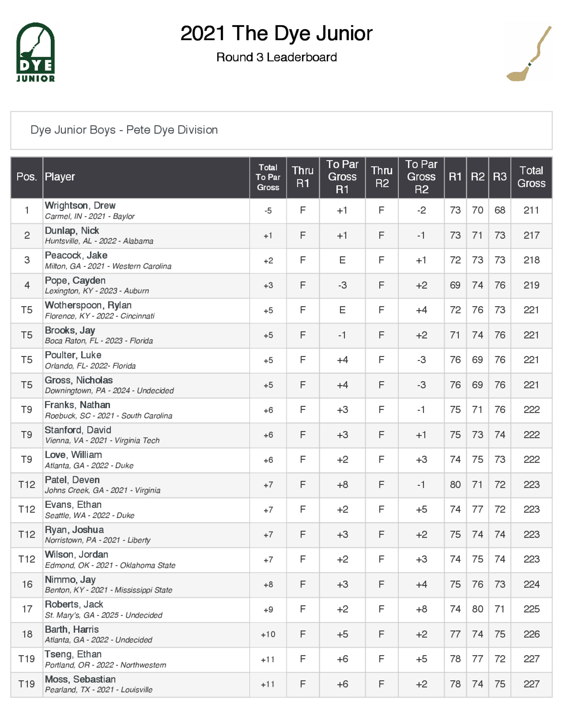Click the Pos. column header
563x728 pixels.
click(27, 177)
